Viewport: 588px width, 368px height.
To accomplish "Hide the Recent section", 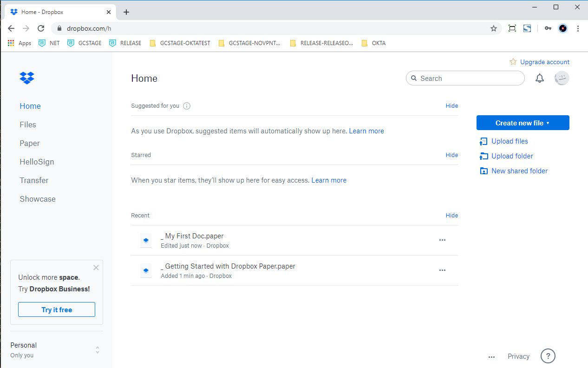I will [x=451, y=216].
